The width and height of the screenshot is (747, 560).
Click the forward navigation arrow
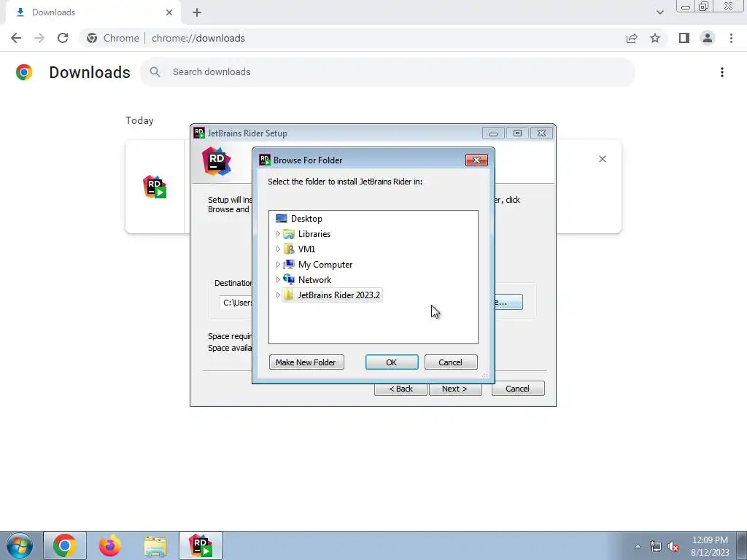(x=39, y=38)
